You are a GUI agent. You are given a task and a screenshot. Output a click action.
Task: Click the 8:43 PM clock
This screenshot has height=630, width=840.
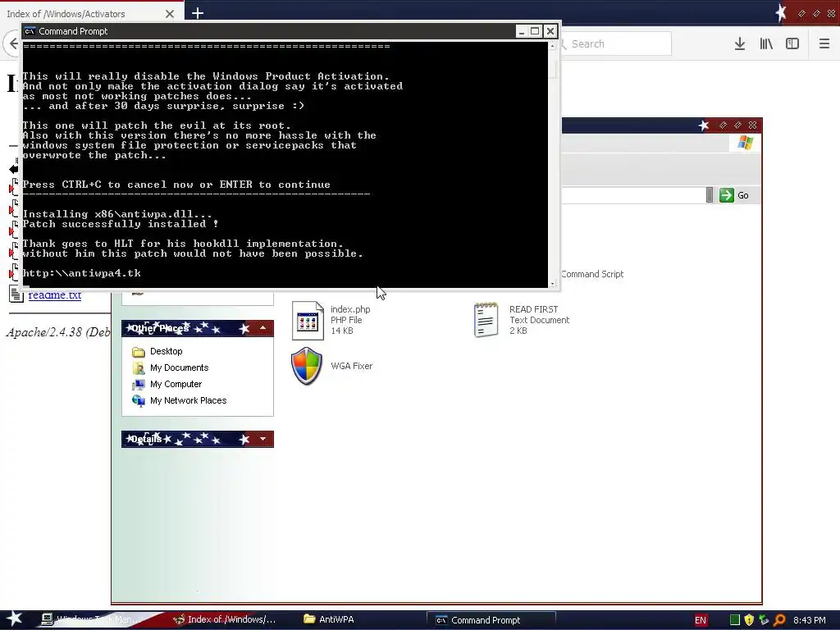[809, 620]
